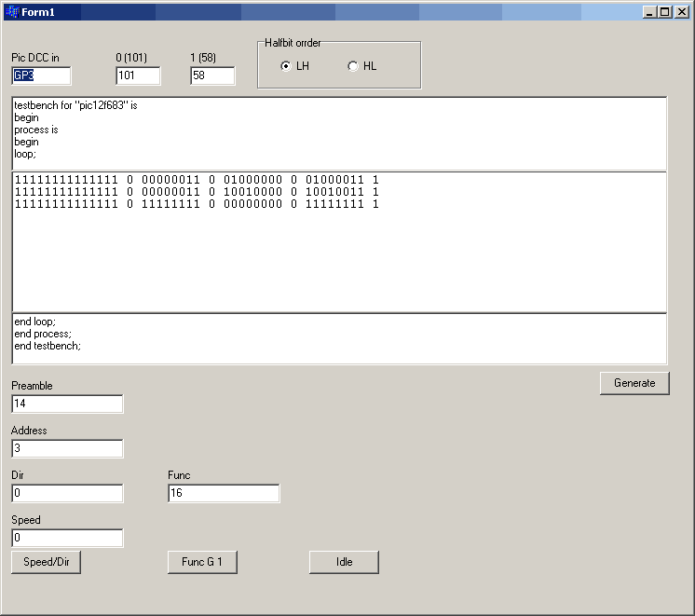Click the 'end loop;' line
The height and width of the screenshot is (616, 695).
pos(35,322)
